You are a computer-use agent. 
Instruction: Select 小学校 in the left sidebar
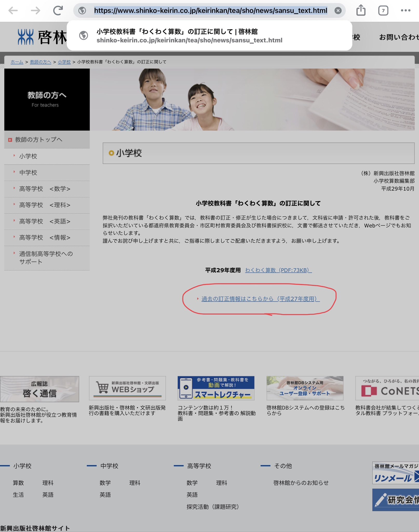coord(47,156)
